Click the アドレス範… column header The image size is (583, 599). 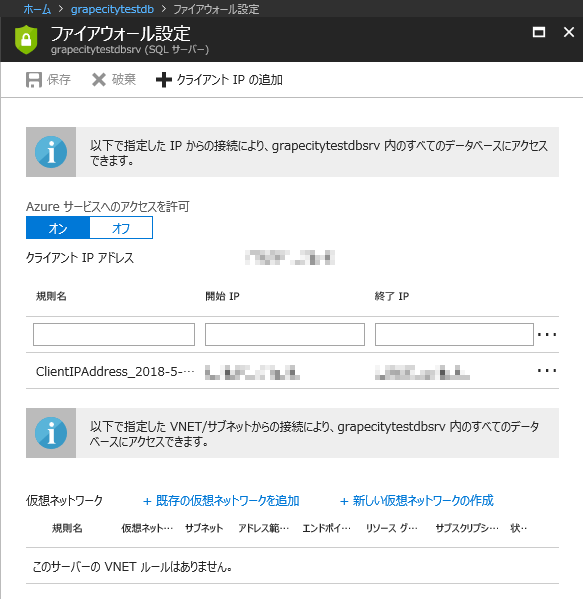click(x=264, y=528)
